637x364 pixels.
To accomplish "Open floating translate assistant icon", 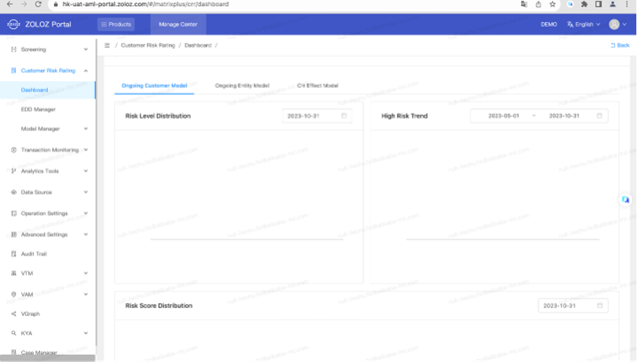I will coord(626,200).
